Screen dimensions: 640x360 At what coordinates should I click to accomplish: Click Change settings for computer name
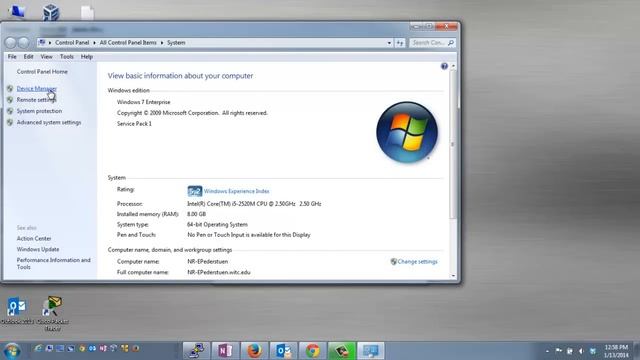click(417, 262)
